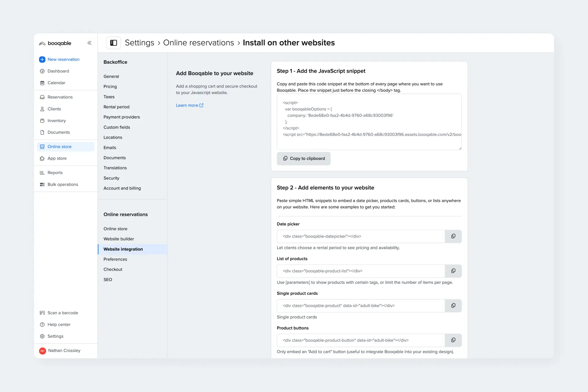Click Online reservations in the breadcrumb
The width and height of the screenshot is (588, 392).
[x=199, y=43]
